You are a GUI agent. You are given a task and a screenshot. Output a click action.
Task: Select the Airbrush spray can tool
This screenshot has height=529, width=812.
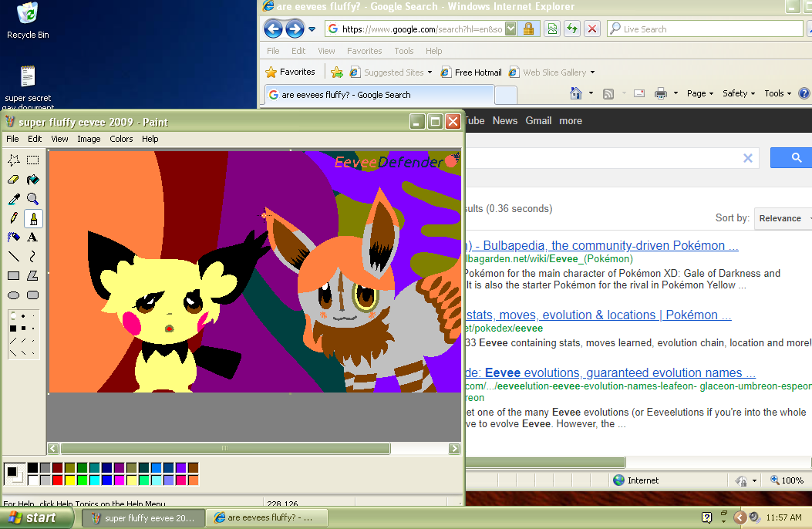click(14, 238)
